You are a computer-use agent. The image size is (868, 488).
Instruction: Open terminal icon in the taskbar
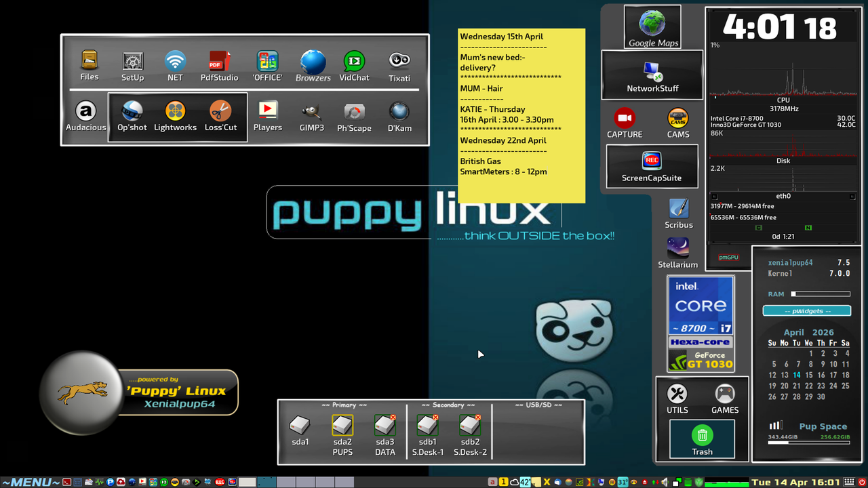pos(66,482)
